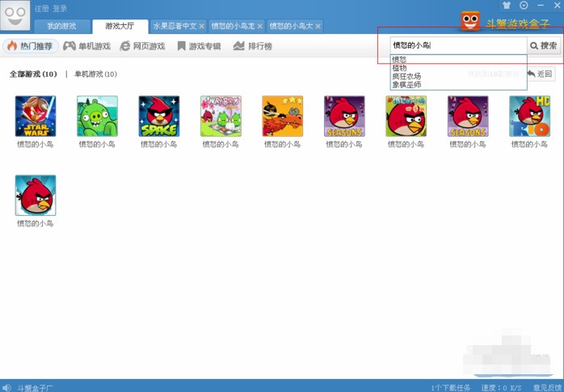Image resolution: width=564 pixels, height=392 pixels.
Task: Click the speaker icon in status bar
Action: 6,388
